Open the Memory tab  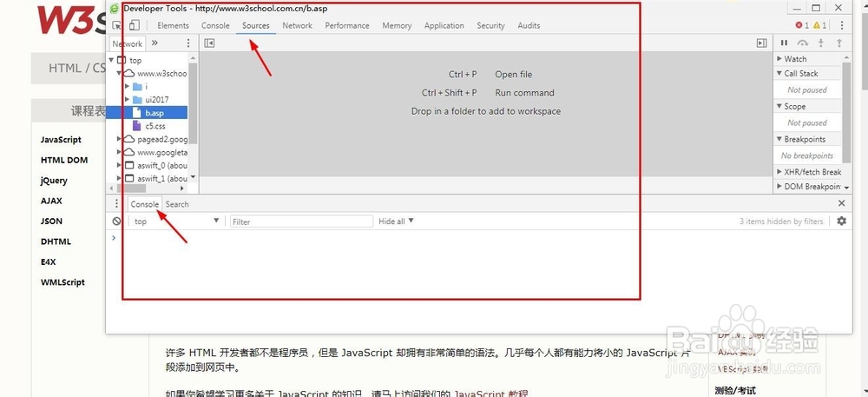(x=397, y=25)
